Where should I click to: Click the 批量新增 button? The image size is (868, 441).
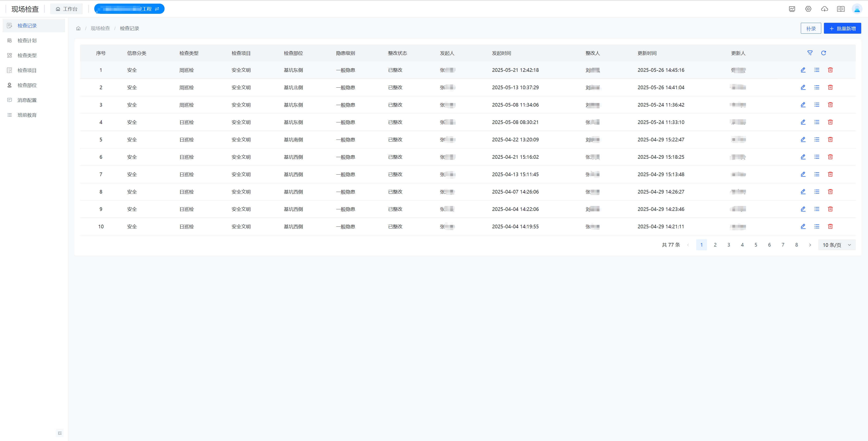point(842,28)
